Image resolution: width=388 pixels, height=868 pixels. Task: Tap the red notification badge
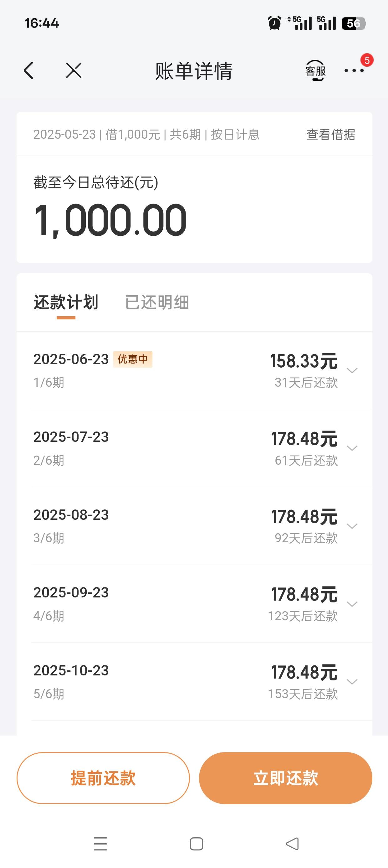tap(367, 60)
